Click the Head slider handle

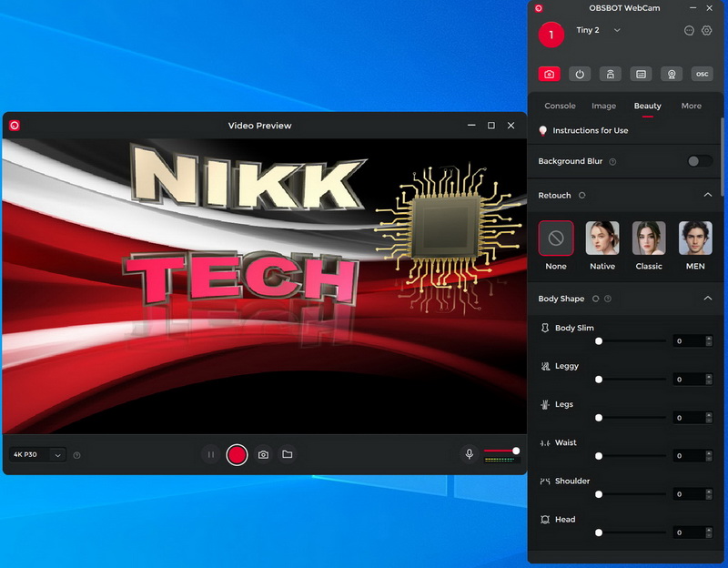coord(599,532)
